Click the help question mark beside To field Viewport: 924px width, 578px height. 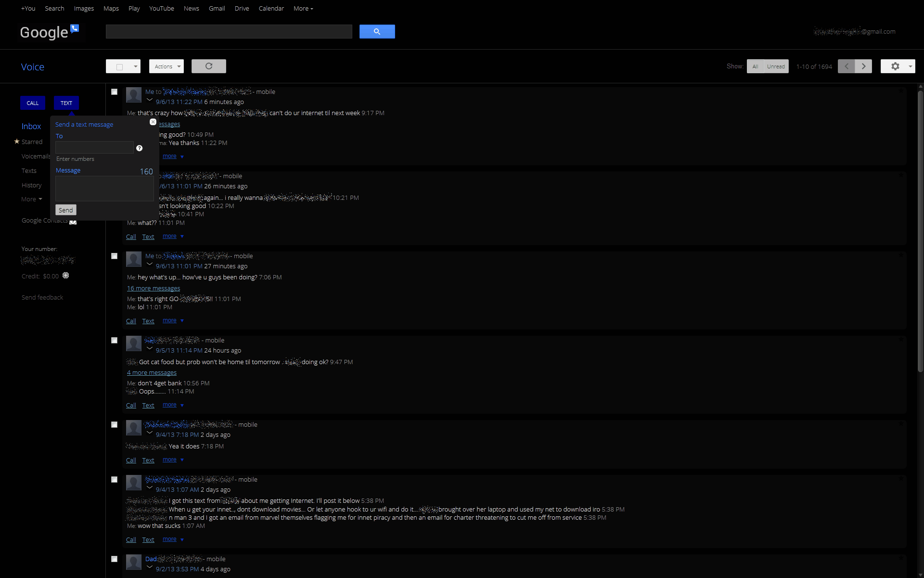(139, 148)
